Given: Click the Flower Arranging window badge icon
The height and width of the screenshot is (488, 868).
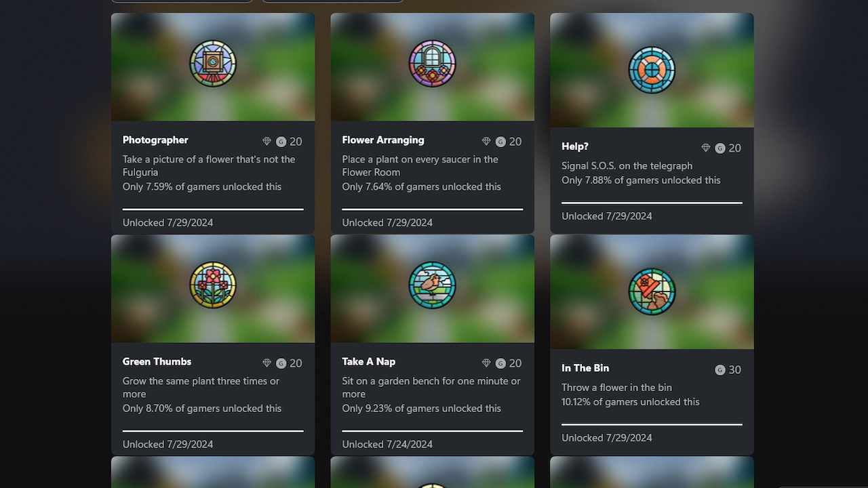Looking at the screenshot, I should click(432, 64).
